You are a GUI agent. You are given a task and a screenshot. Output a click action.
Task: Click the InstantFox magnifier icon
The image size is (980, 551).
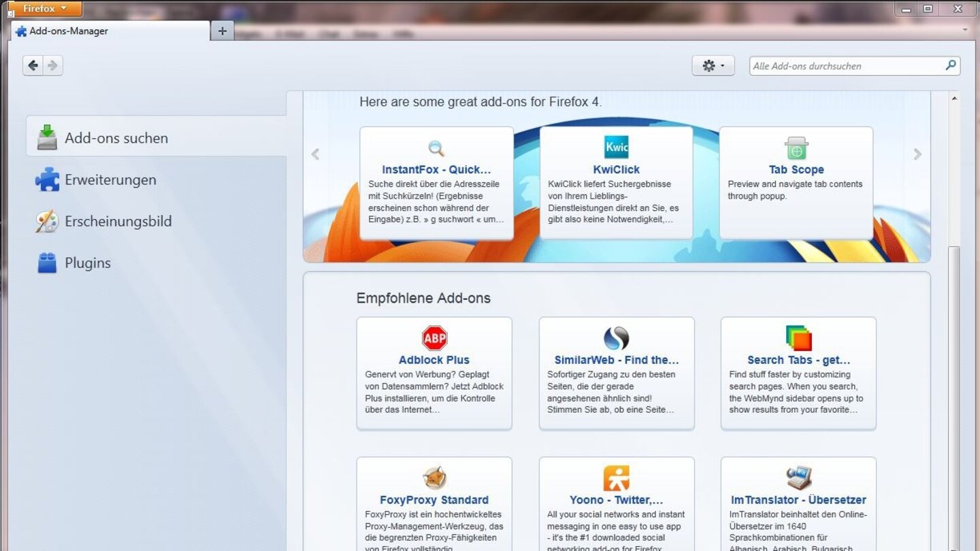tap(436, 148)
